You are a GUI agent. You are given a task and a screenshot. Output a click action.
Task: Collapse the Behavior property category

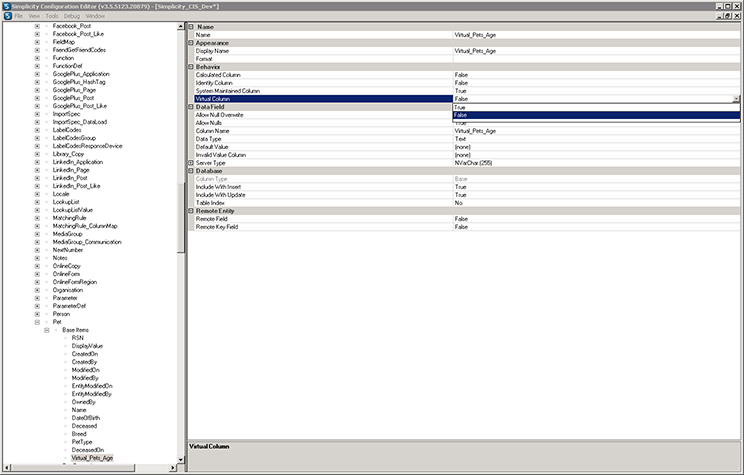[x=191, y=67]
